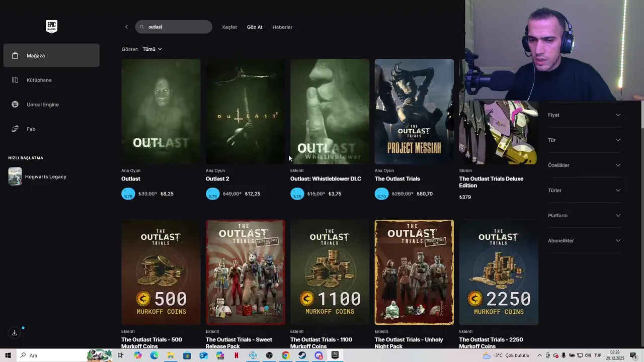Open the Outlast 2 game cover
Viewport: 644px width, 362px height.
(x=246, y=112)
